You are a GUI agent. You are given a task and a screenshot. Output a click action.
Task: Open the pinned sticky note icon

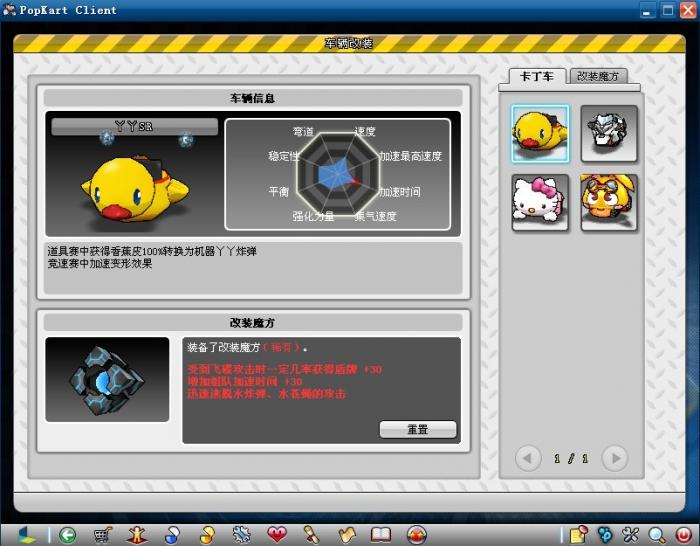(579, 534)
